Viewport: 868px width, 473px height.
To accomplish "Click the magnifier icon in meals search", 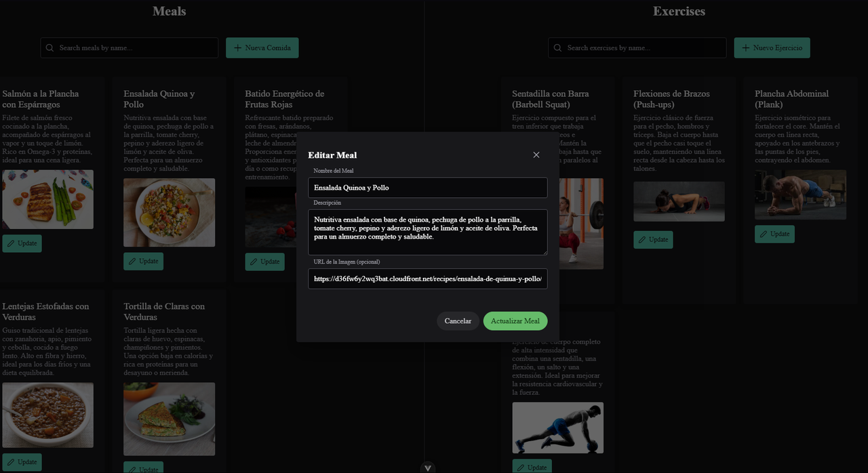I will [50, 48].
